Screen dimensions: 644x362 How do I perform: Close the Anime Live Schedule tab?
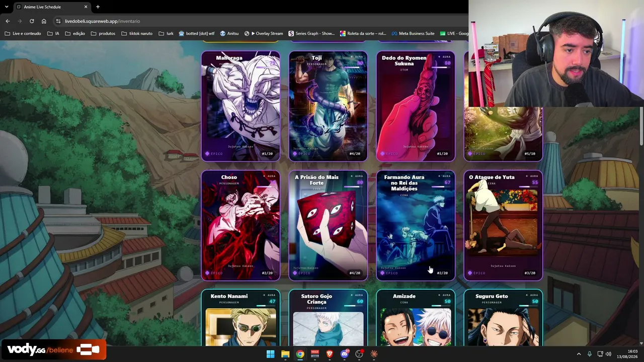86,7
